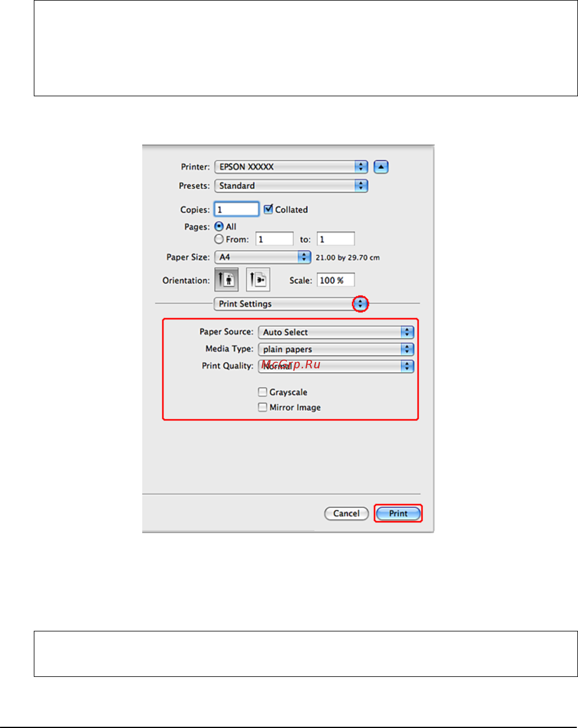
Task: Click the Cancel button
Action: click(346, 514)
